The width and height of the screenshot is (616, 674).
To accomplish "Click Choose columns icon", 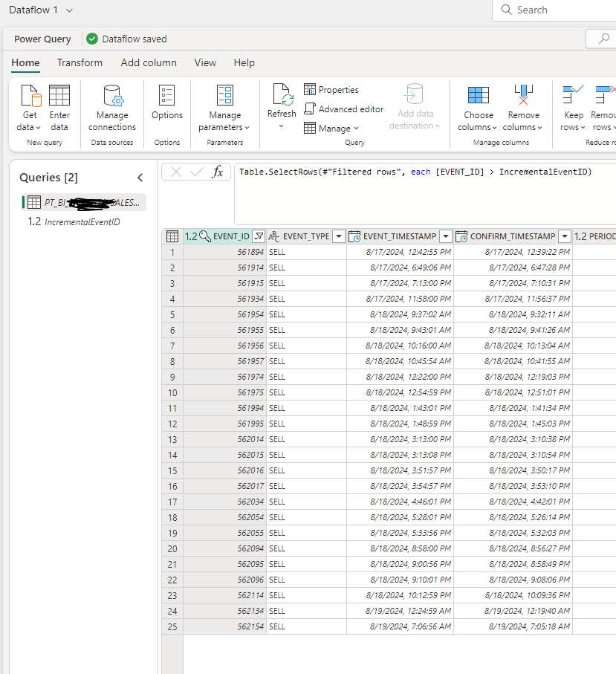I will tap(478, 95).
